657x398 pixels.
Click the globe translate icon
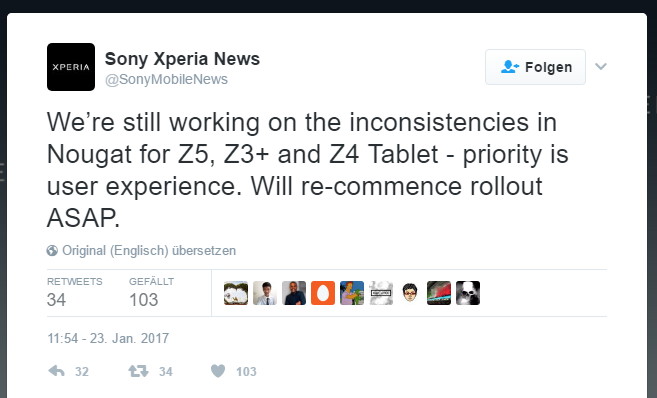pyautogui.click(x=52, y=251)
